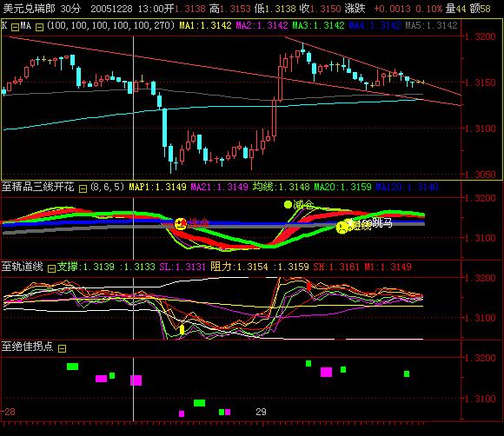504x436 pixels.
Task: Click the MA20:1.3159 value
Action: point(342,187)
